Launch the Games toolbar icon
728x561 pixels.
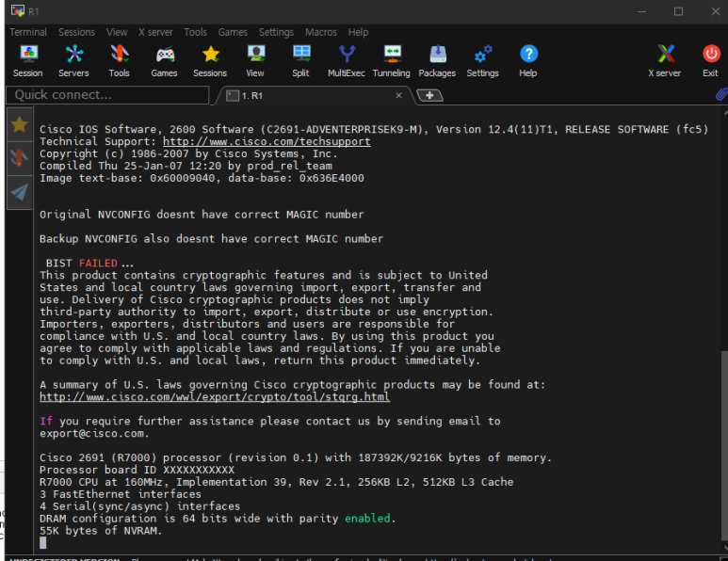[x=165, y=60]
